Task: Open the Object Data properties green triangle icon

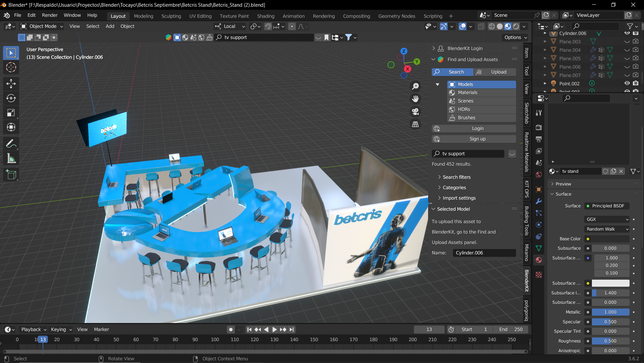Action: click(x=539, y=248)
